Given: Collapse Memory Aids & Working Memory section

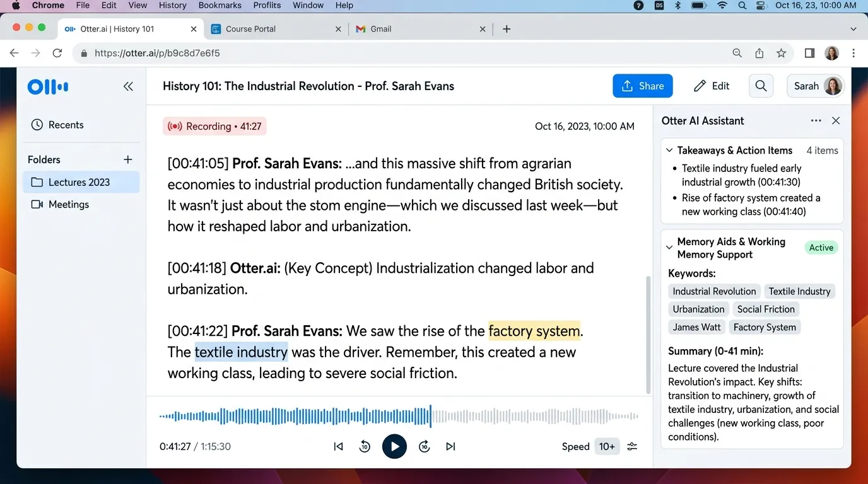Looking at the screenshot, I should (669, 248).
